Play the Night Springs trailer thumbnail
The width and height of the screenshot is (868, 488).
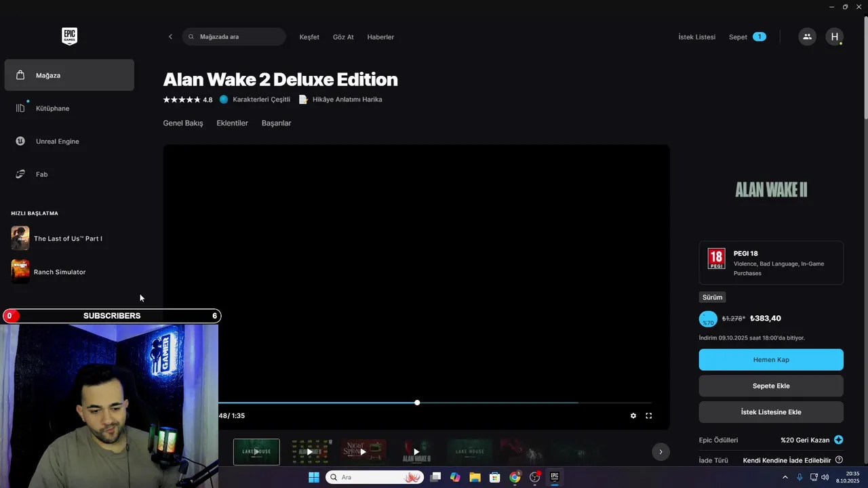[x=363, y=452]
